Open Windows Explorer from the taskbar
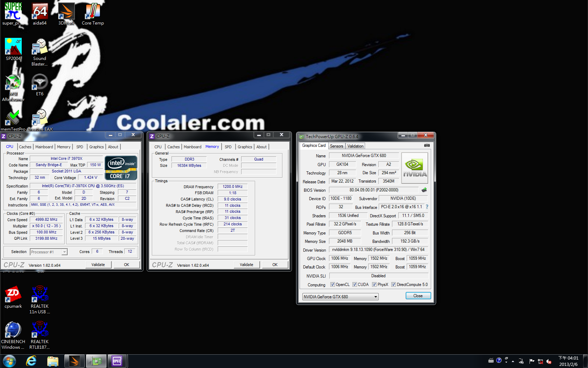The height and width of the screenshot is (368, 588). point(53,361)
